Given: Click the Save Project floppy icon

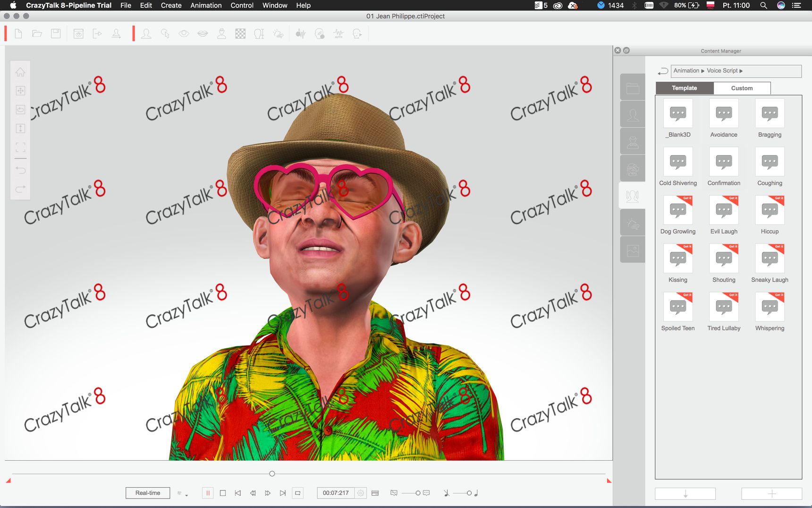Looking at the screenshot, I should pyautogui.click(x=56, y=34).
